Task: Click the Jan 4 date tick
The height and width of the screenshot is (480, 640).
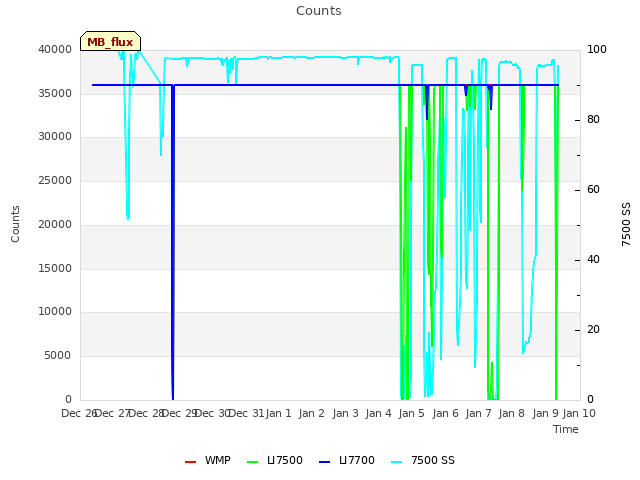Action: point(378,413)
